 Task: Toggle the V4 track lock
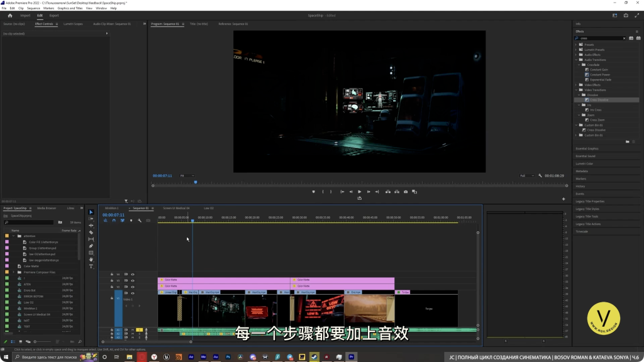112,275
